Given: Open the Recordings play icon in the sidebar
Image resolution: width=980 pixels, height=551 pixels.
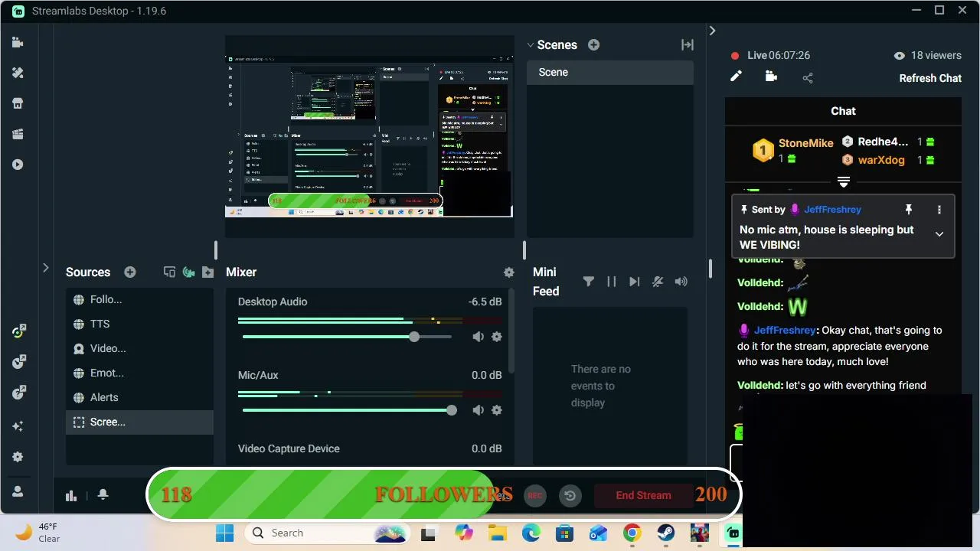Looking at the screenshot, I should pos(18,165).
